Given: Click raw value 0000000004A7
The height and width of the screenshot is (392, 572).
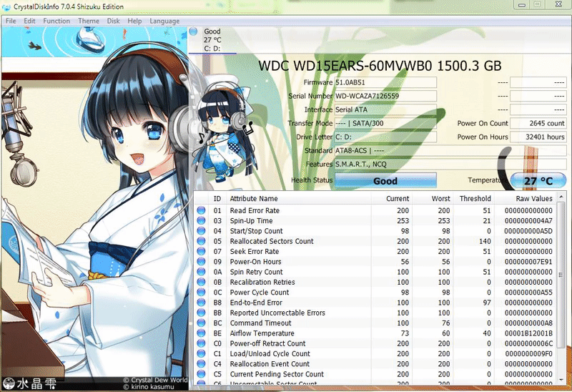Looking at the screenshot, I should (x=528, y=221).
